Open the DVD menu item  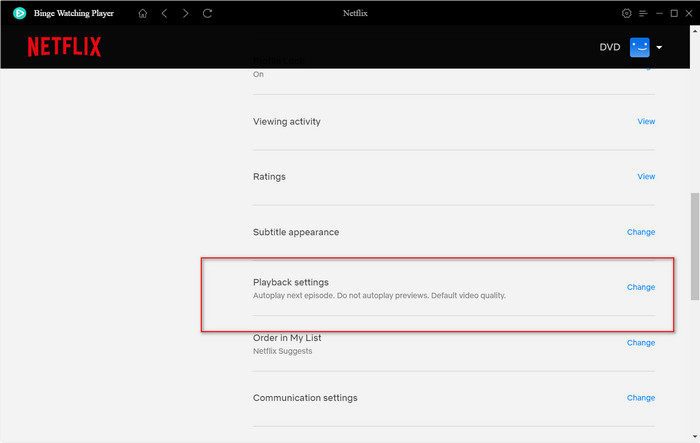click(609, 47)
